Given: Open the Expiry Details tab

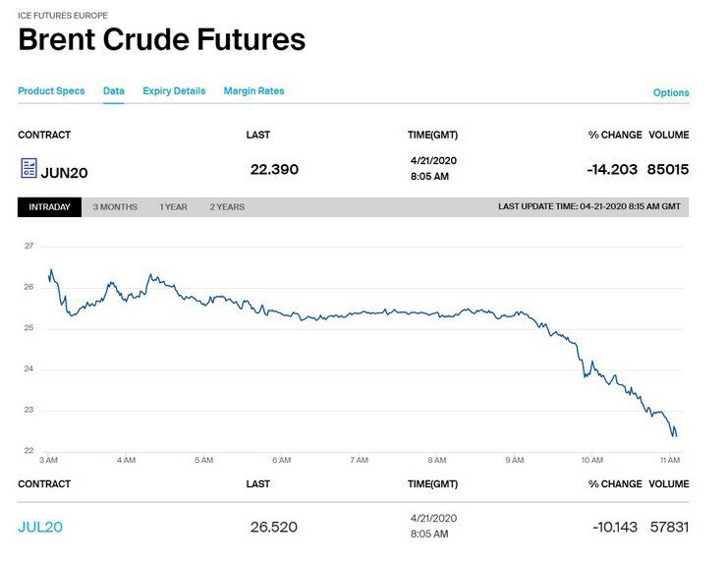Looking at the screenshot, I should click(x=174, y=91).
